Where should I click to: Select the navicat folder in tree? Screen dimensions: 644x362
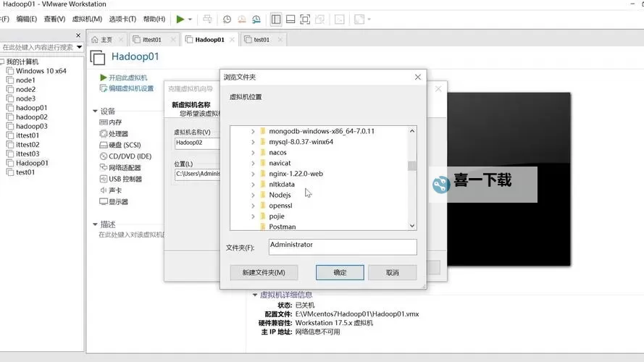click(x=279, y=164)
